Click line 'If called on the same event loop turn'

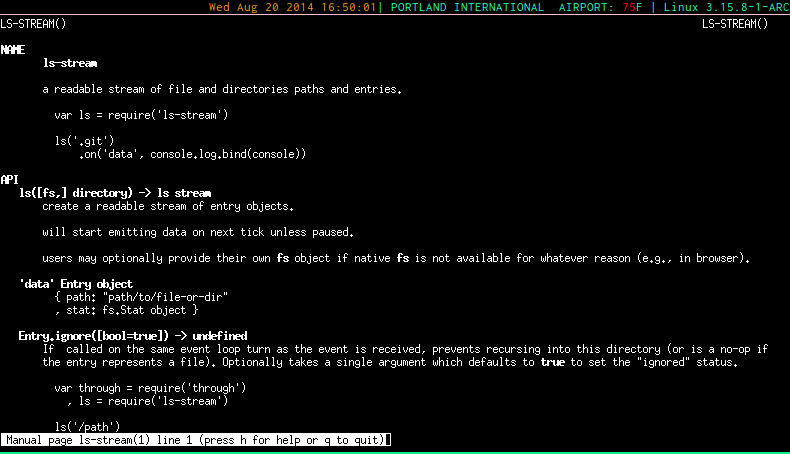coord(405,349)
